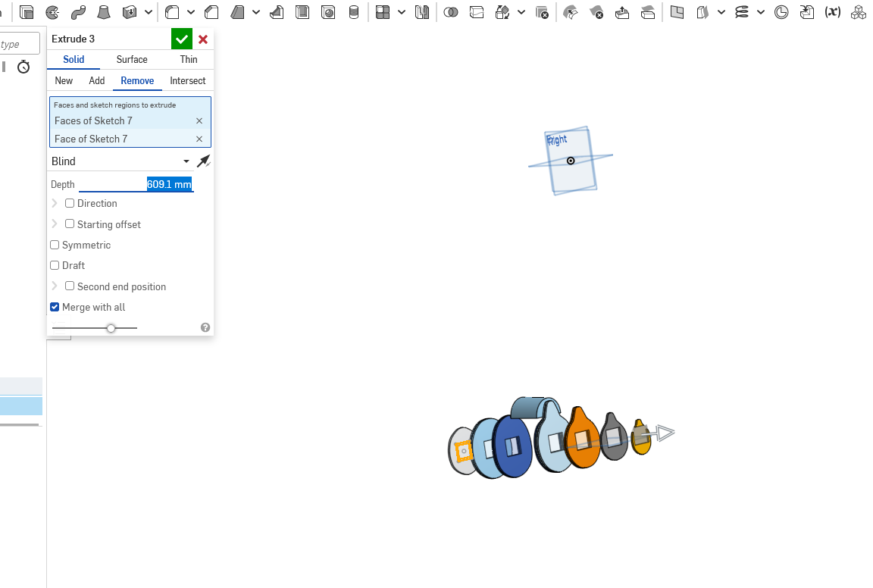Select the Replace face tool
The image size is (873, 588).
click(x=647, y=12)
